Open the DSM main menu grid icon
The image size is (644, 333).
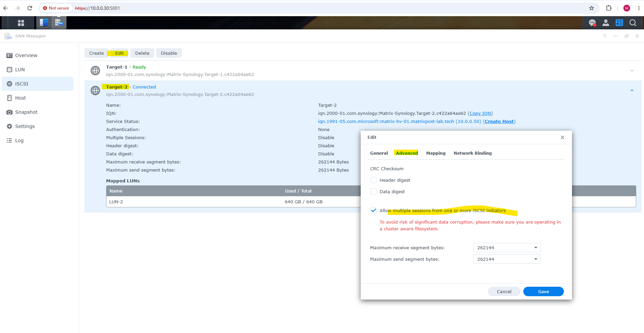pyautogui.click(x=21, y=23)
